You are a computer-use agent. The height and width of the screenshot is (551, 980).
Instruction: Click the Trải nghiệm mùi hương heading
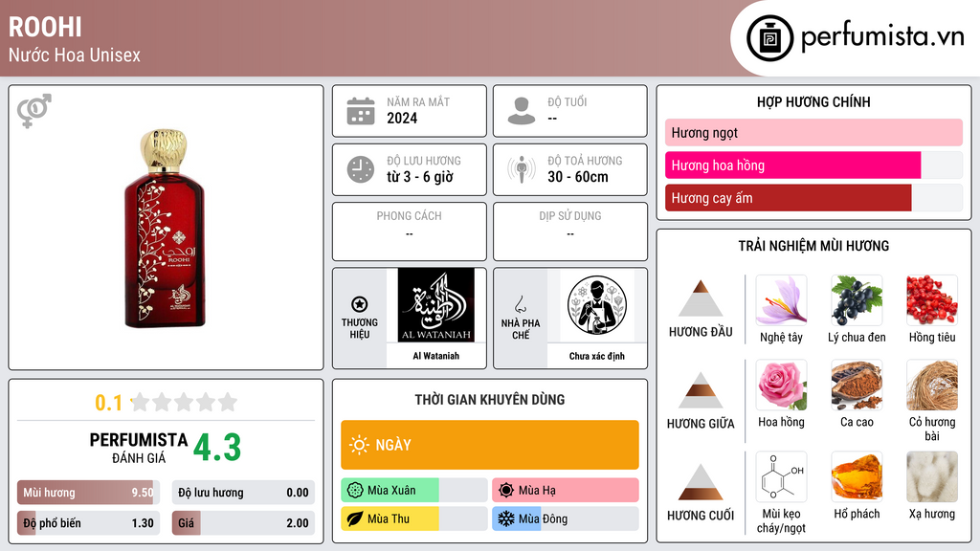[813, 246]
